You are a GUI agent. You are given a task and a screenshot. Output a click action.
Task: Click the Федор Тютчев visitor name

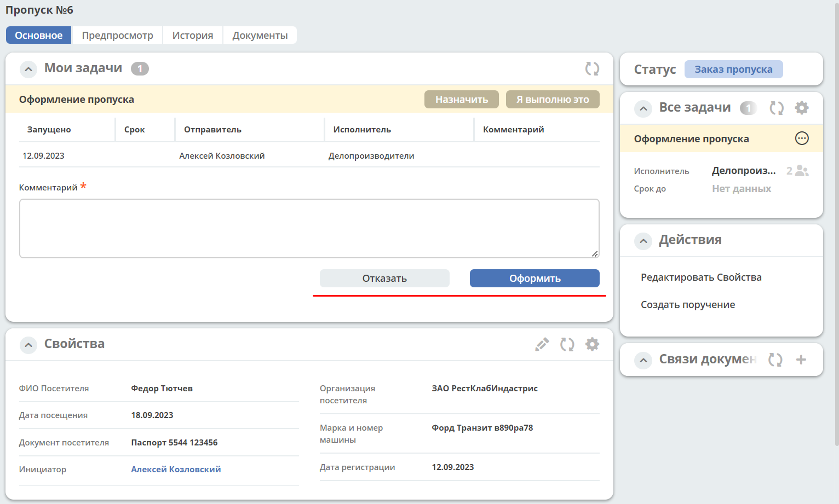(162, 389)
